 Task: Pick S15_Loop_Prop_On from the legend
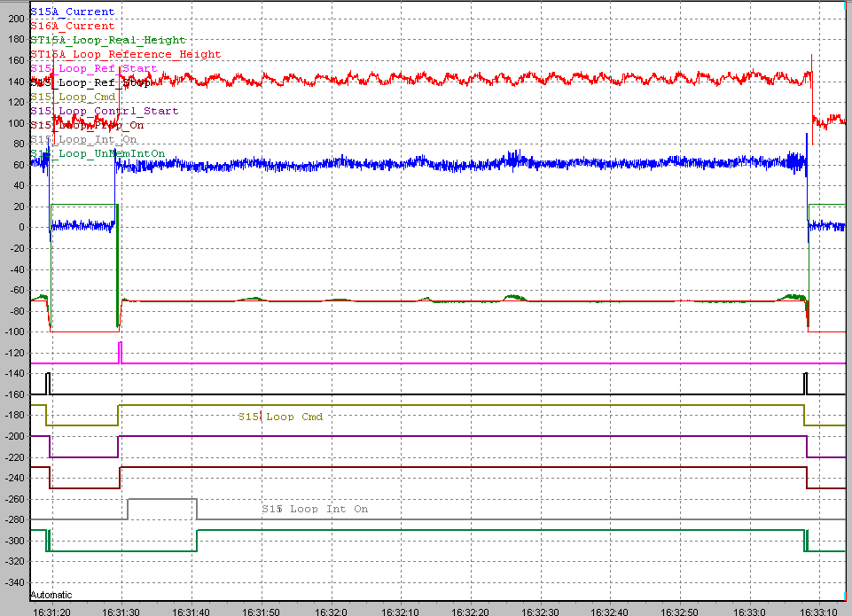click(87, 125)
